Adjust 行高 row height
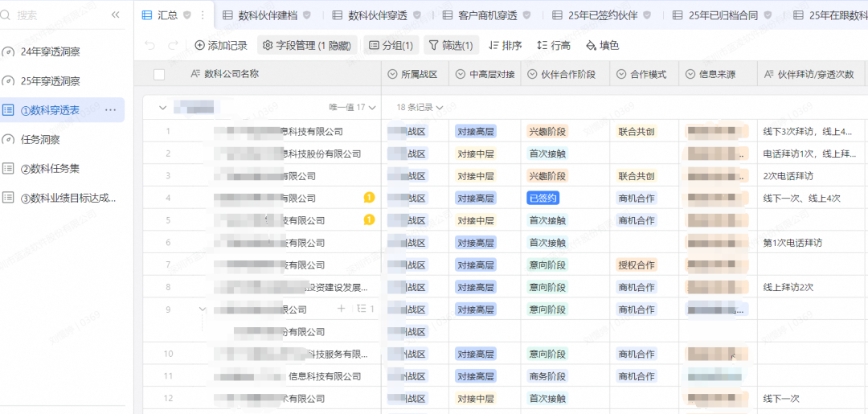The width and height of the screenshot is (868, 414). (554, 46)
